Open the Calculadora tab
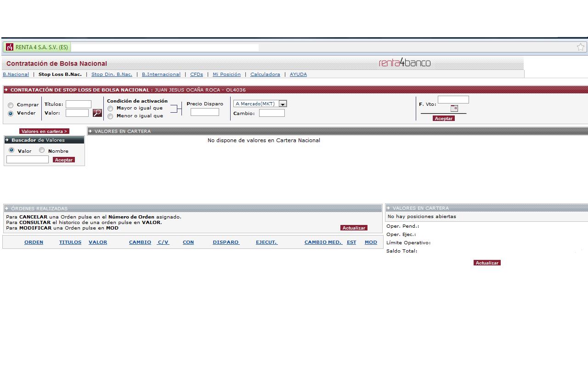Screen dimensions: 588x368 coord(265,74)
